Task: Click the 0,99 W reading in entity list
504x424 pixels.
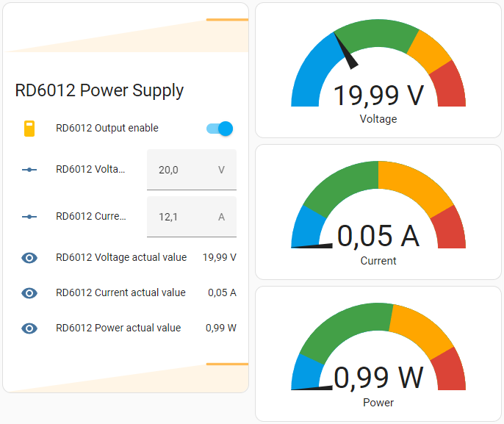Action: (220, 328)
